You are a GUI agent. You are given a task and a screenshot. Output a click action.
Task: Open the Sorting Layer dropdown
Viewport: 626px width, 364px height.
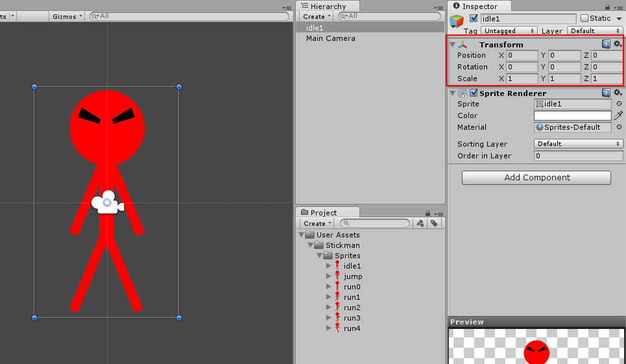click(578, 143)
